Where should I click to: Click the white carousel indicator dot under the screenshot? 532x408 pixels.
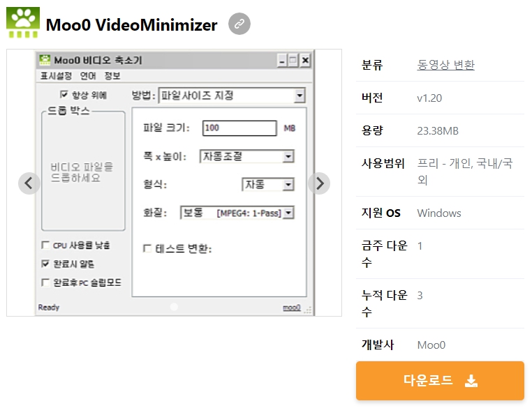pos(174,307)
